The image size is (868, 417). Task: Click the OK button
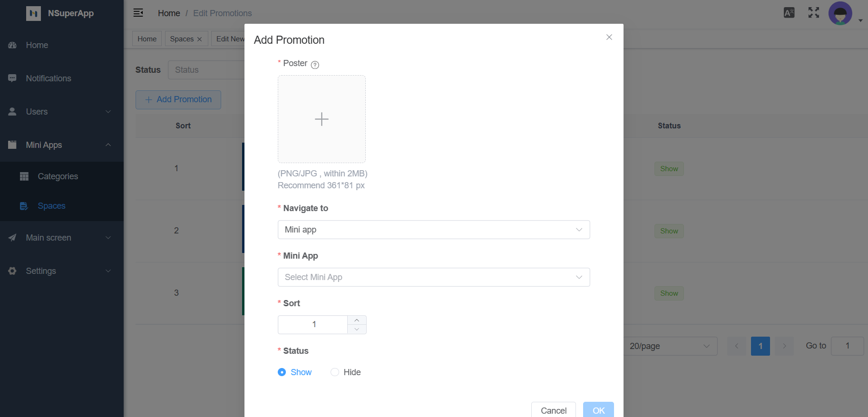598,410
